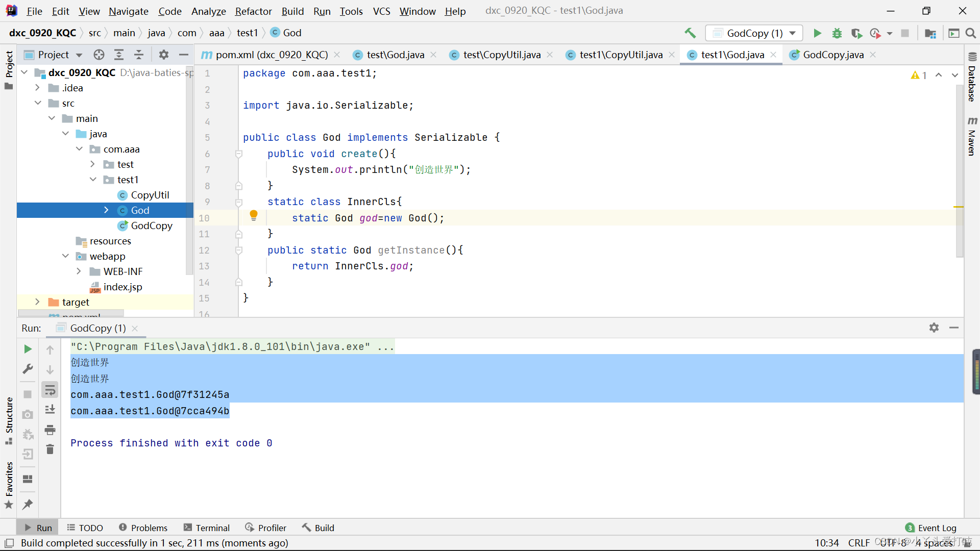Image resolution: width=980 pixels, height=551 pixels.
Task: Collapse the com.aaa package
Action: pos(79,149)
